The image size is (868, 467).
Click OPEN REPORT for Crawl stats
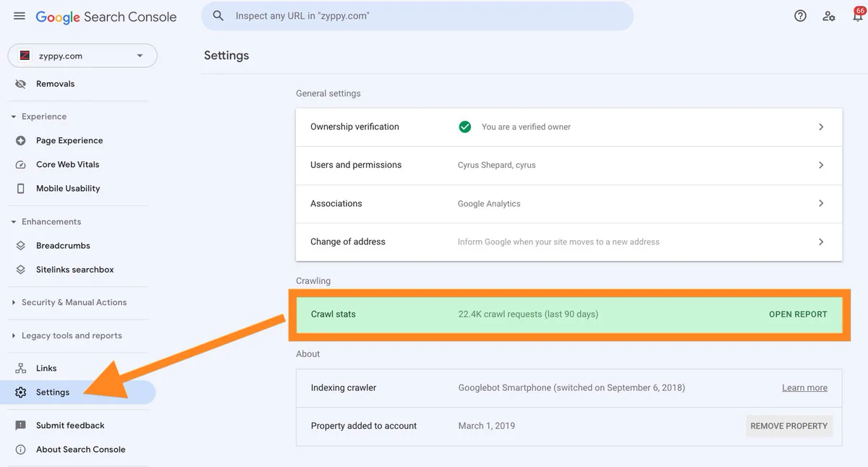click(x=798, y=314)
